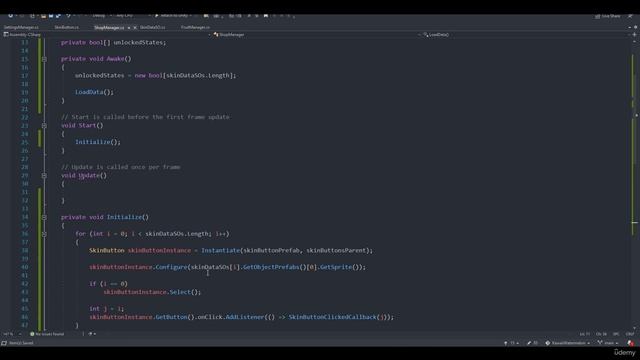Select the ShopManager.cs tab
The height and width of the screenshot is (360, 640).
point(109,27)
